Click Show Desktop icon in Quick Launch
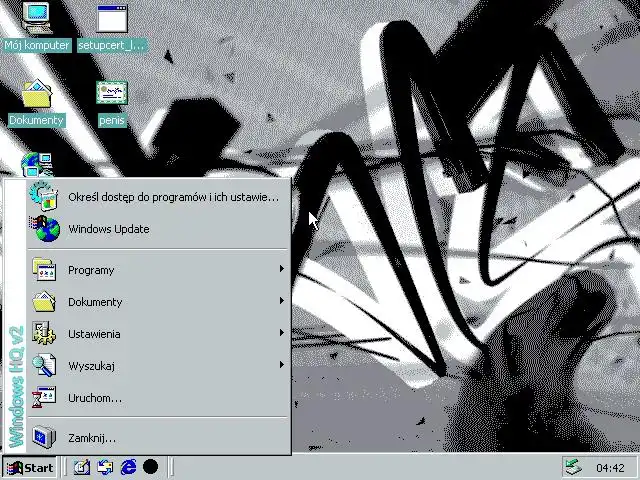 click(82, 467)
